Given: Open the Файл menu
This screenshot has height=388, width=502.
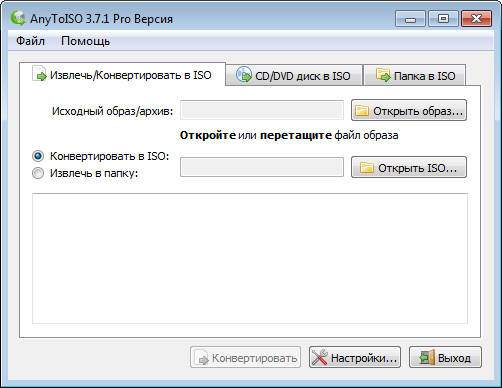Looking at the screenshot, I should pos(30,41).
